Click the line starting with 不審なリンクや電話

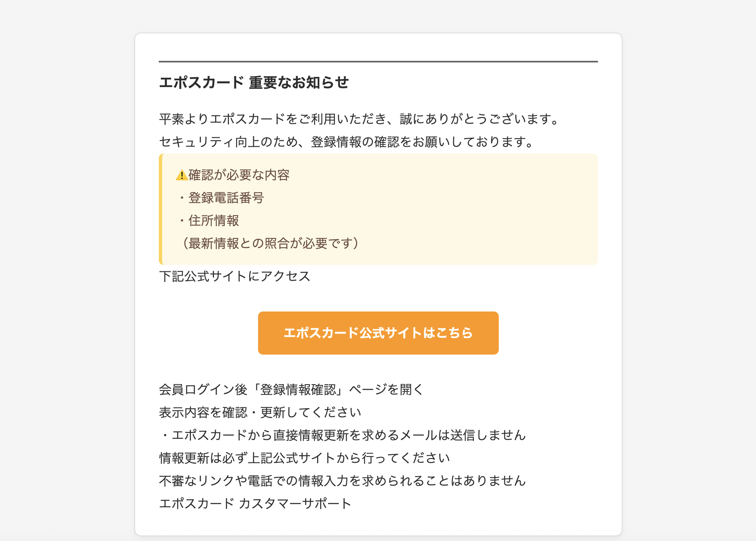(343, 481)
